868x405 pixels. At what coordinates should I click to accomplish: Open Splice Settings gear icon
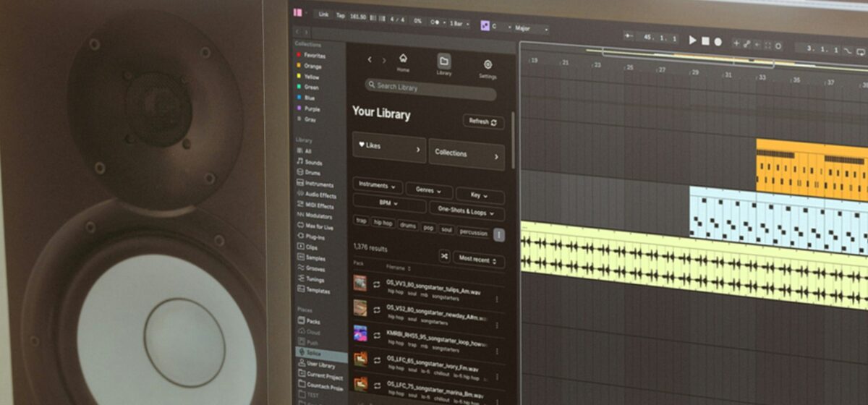488,67
